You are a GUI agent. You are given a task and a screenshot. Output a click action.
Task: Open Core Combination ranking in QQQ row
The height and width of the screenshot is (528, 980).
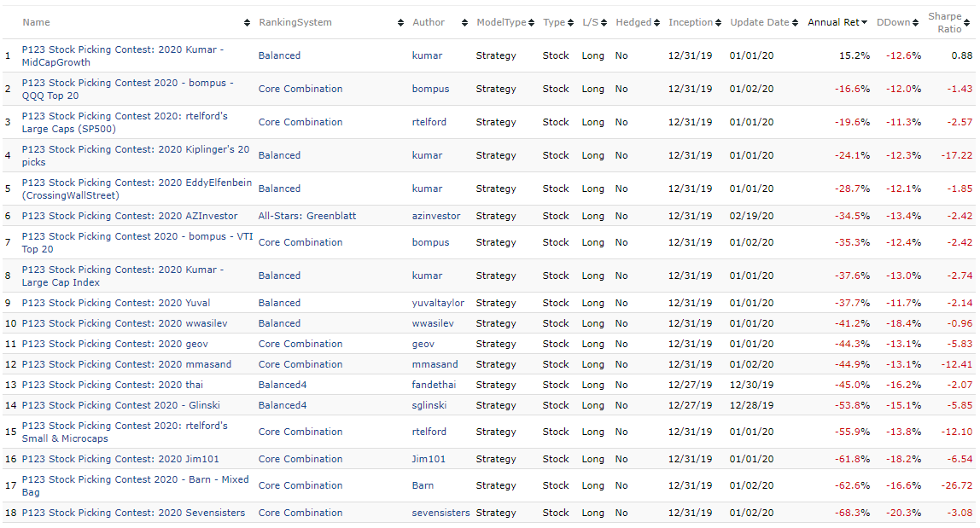pos(300,89)
